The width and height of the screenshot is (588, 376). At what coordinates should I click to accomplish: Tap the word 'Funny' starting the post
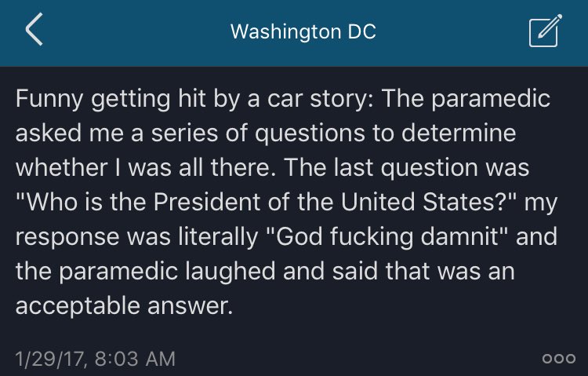pos(49,99)
